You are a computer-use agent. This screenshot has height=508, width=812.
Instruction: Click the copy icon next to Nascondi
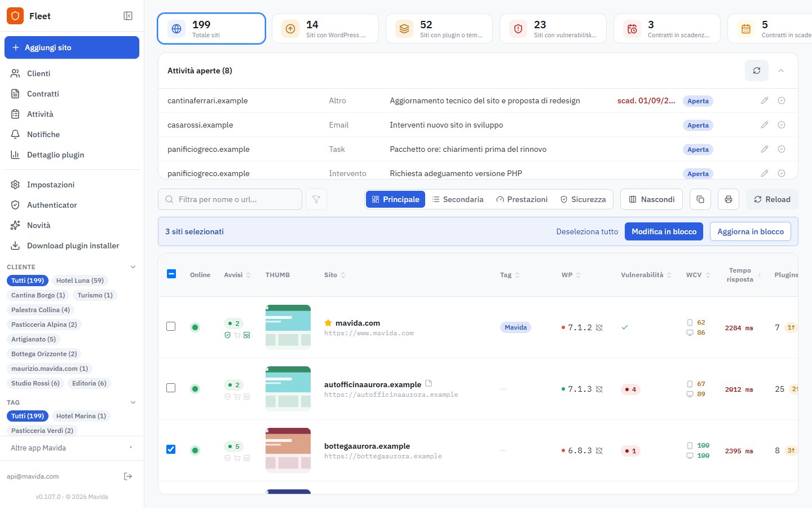(x=700, y=199)
